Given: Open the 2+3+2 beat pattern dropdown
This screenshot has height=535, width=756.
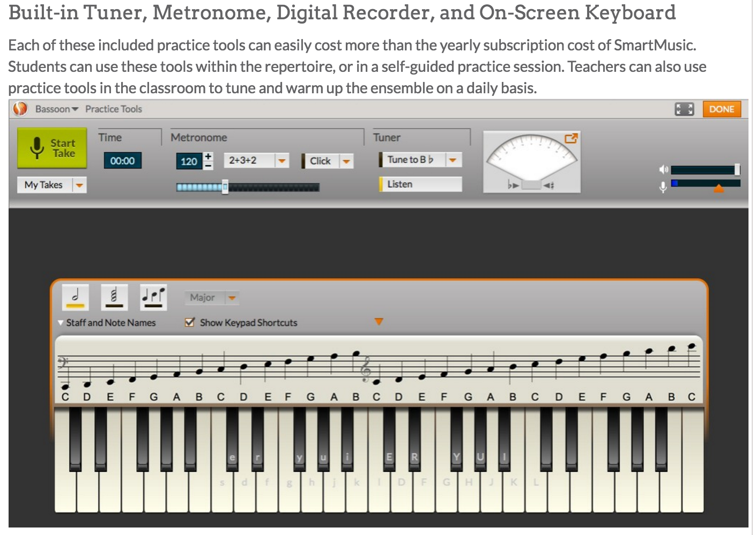Looking at the screenshot, I should [x=256, y=160].
